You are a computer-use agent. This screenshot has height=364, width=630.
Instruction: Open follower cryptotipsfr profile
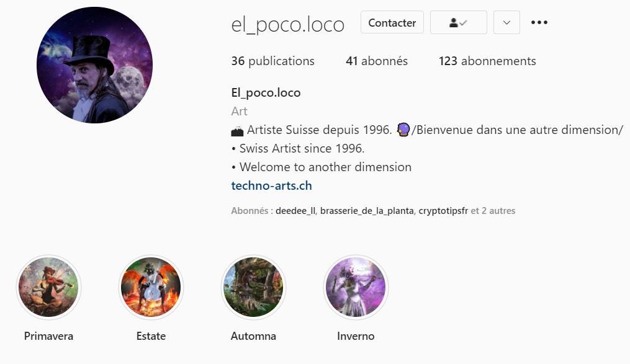[x=443, y=211]
